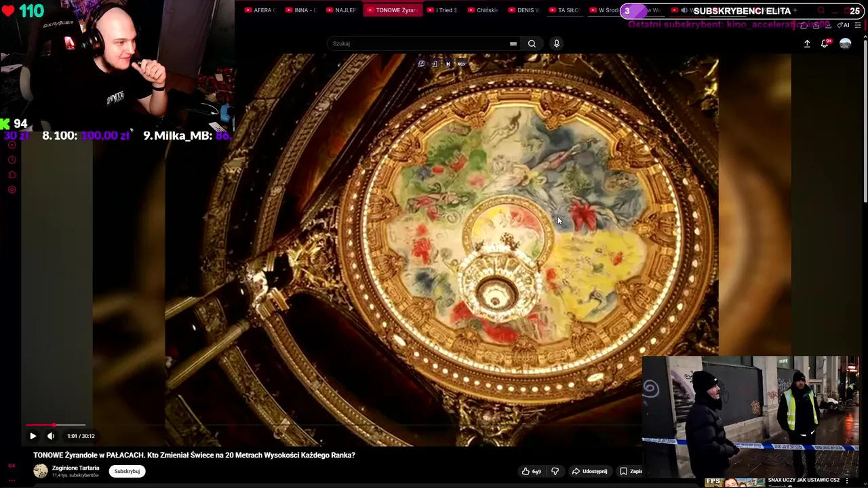Open the 'I Tried' browser tab

pyautogui.click(x=442, y=10)
